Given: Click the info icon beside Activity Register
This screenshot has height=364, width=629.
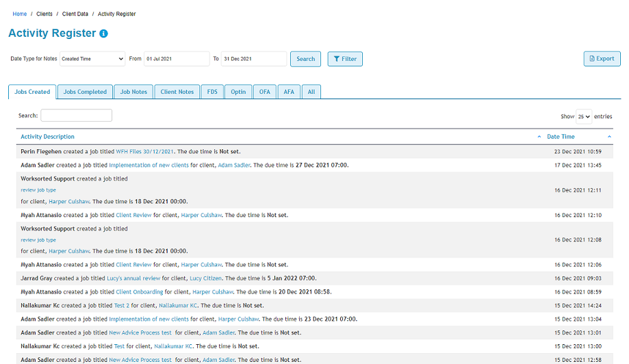Looking at the screenshot, I should tap(103, 34).
